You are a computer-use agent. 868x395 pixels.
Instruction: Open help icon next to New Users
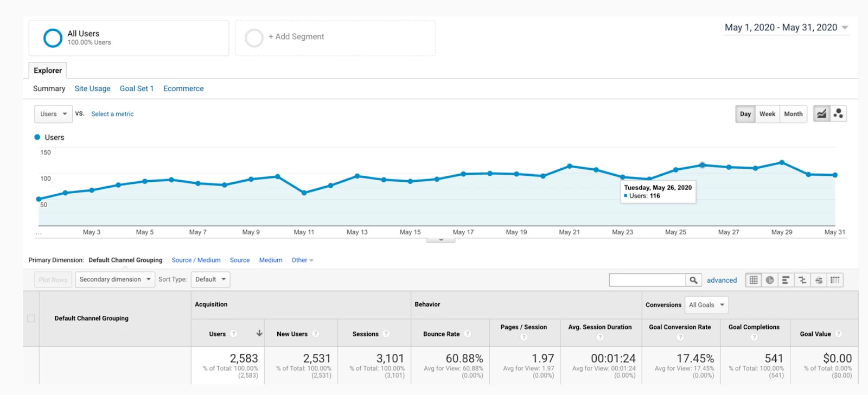click(x=316, y=334)
